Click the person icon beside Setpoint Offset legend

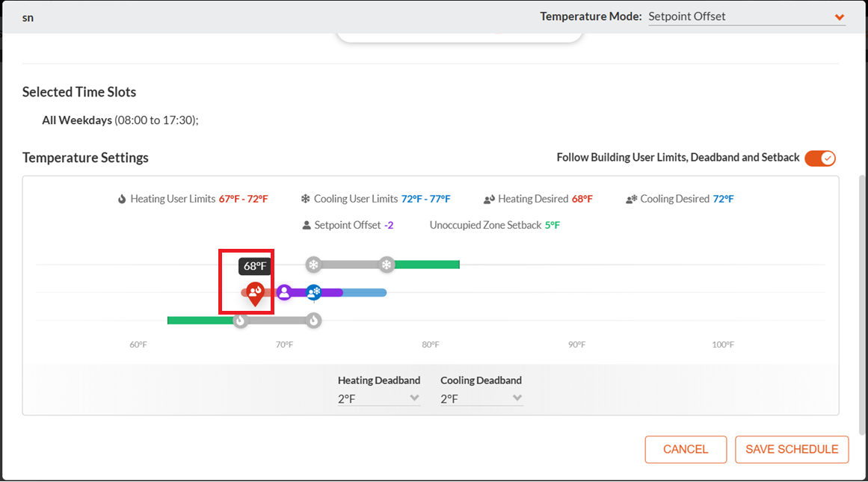tap(306, 225)
